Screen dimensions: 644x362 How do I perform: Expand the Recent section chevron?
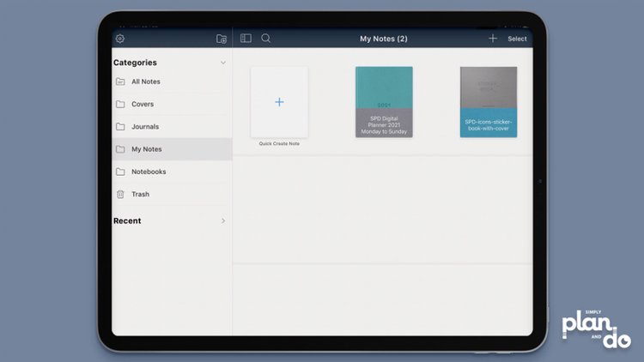[x=223, y=220]
